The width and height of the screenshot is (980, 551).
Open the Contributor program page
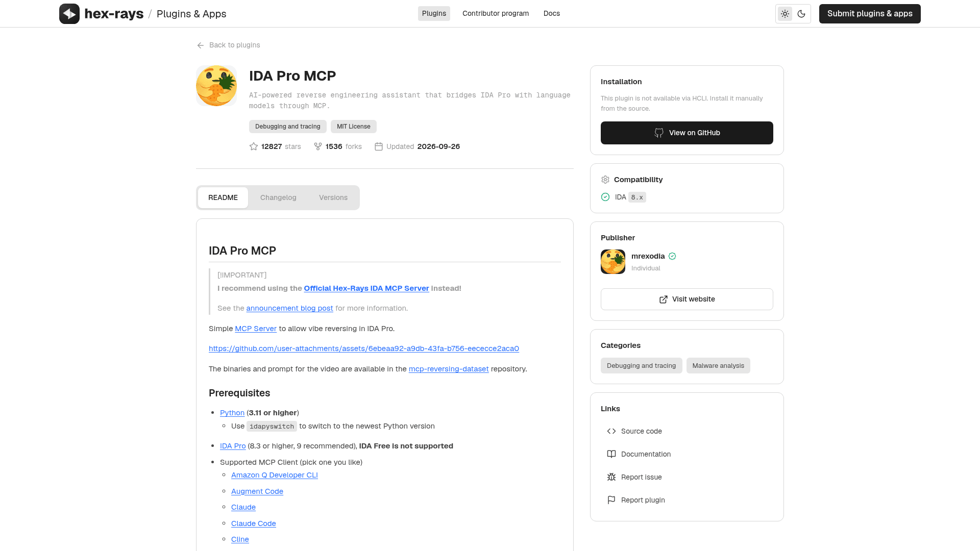click(x=496, y=13)
